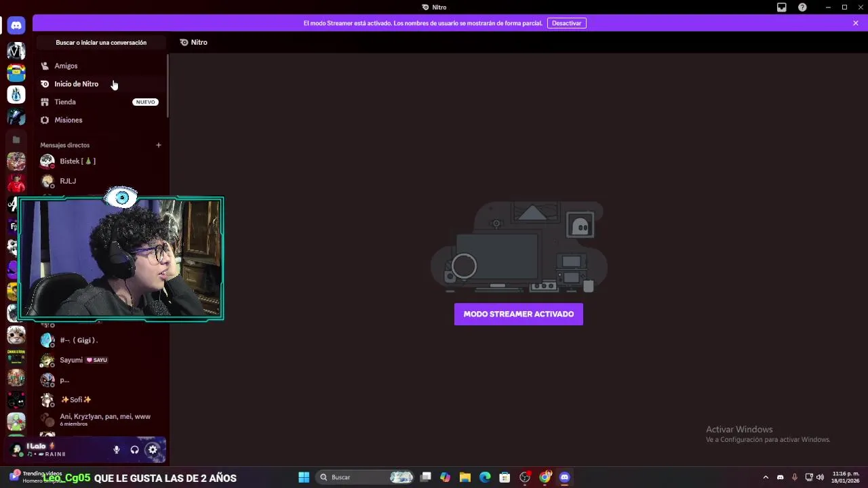Click the taskbar Buscar search box
Viewport: 868px width, 488px height.
[366, 477]
